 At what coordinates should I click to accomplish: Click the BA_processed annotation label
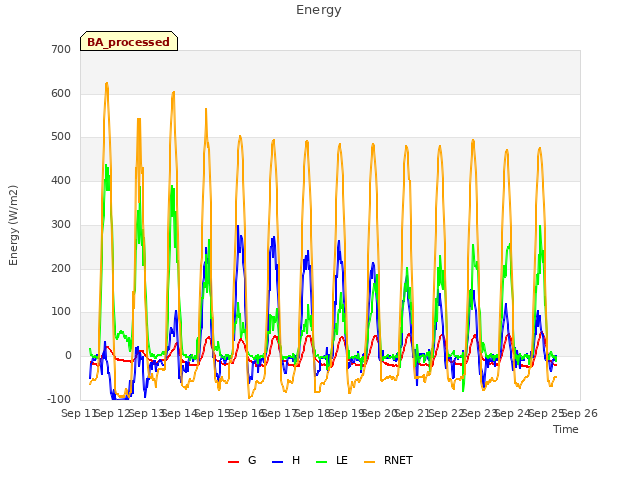[129, 41]
